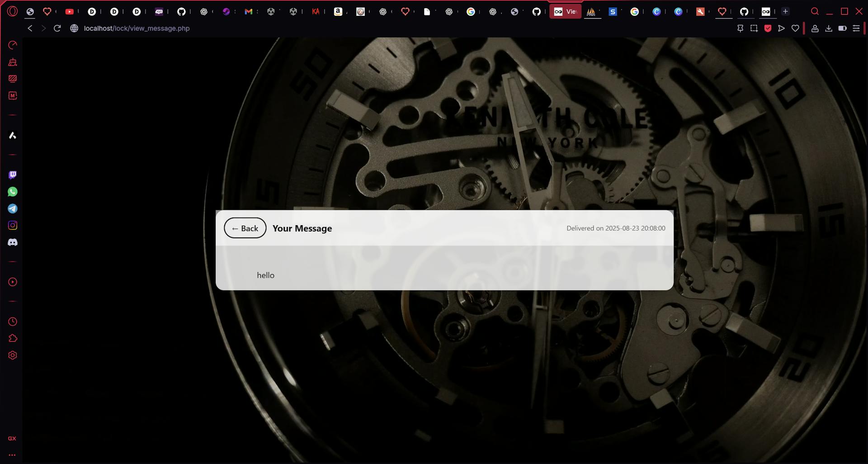Click the Back button on message card

(245, 228)
